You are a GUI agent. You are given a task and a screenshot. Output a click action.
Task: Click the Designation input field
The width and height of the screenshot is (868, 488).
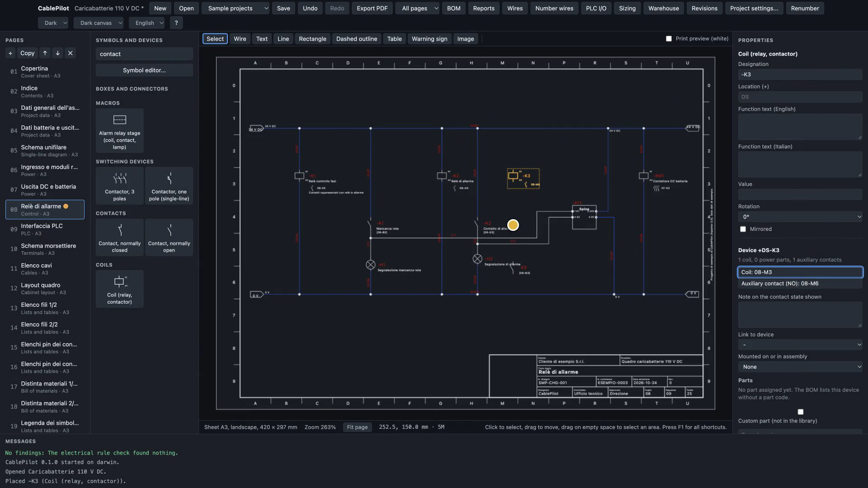click(x=800, y=75)
